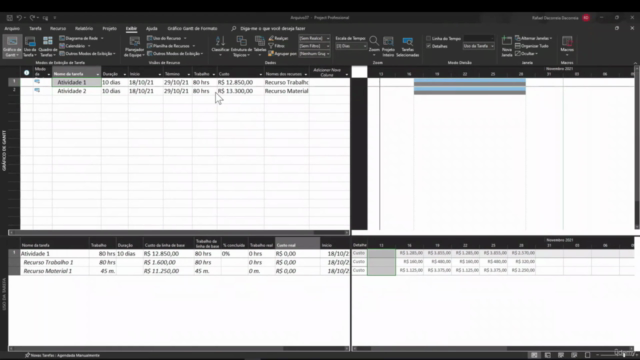Open Nome da tarefa column filter arrow

click(x=98, y=74)
